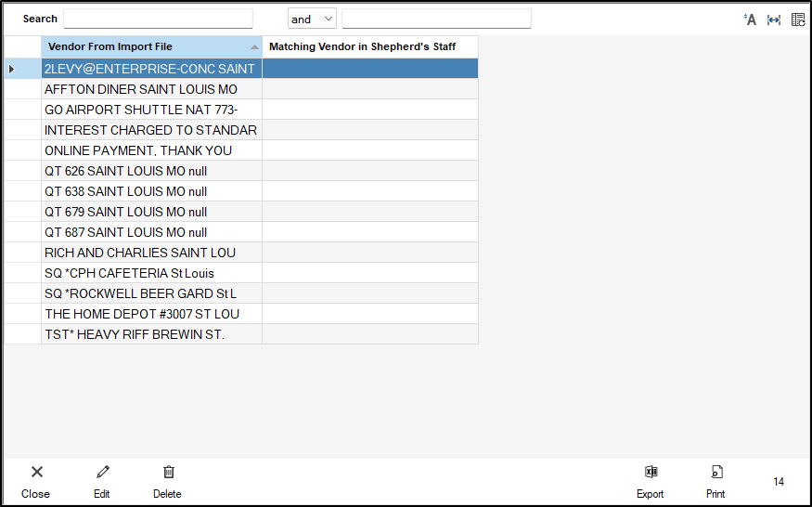Image resolution: width=812 pixels, height=507 pixels.
Task: Click the font size adjustment icon
Action: tap(751, 19)
